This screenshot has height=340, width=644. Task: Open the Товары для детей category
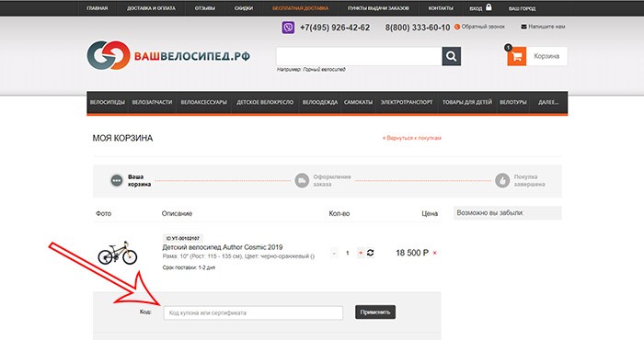coord(467,102)
